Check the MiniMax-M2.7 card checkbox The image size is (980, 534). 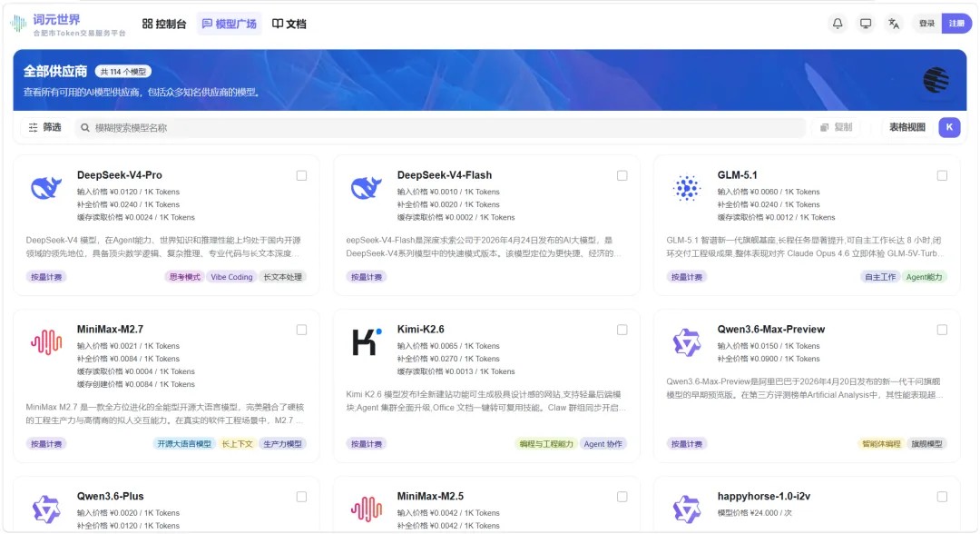(302, 330)
